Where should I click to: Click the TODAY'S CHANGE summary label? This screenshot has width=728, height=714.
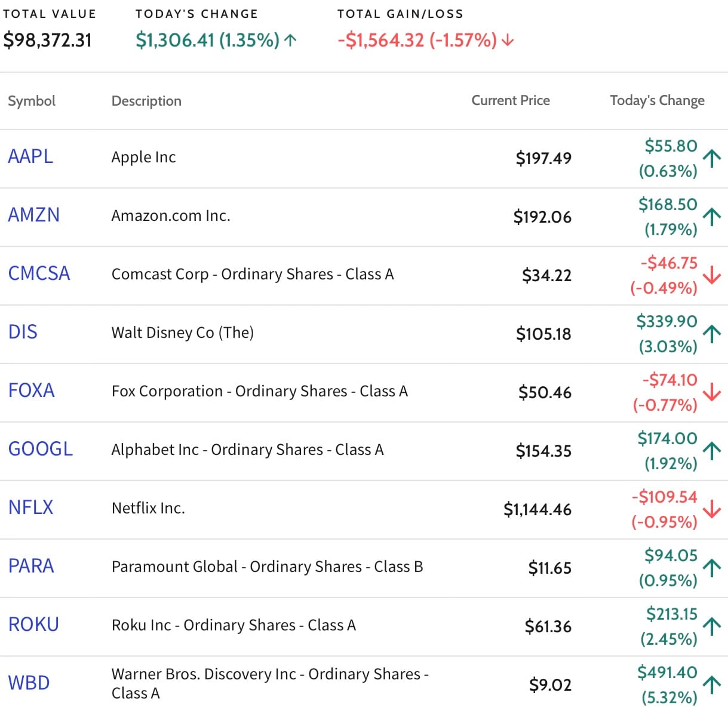[197, 14]
